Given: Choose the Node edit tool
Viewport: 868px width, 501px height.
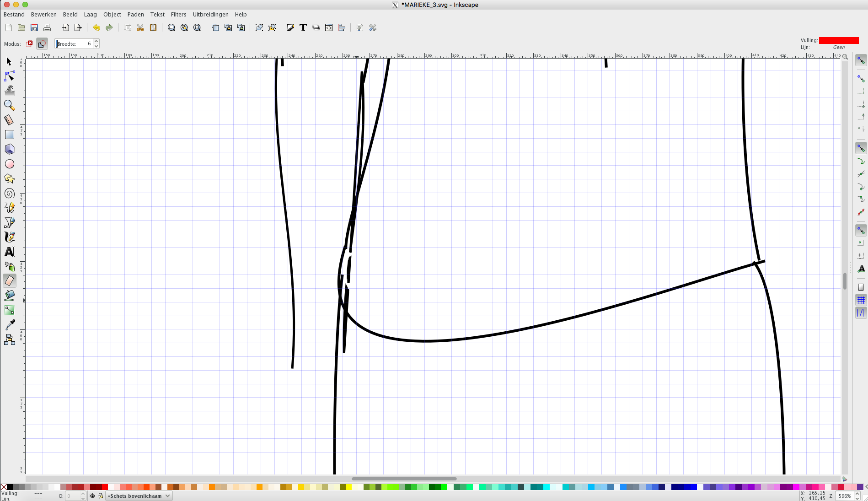Looking at the screenshot, I should (10, 76).
